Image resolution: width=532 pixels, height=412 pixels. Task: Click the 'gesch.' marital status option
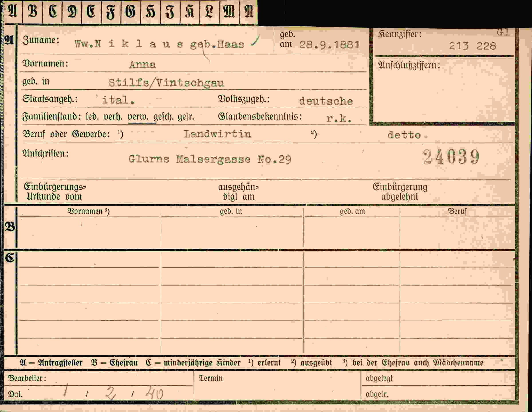[164, 117]
